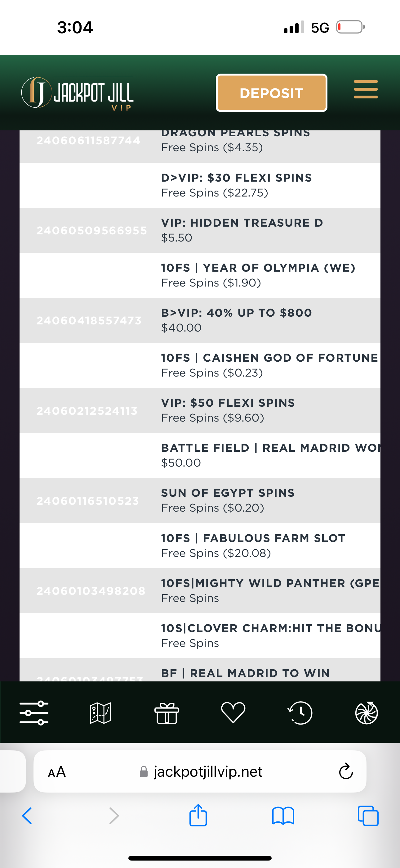400x868 pixels.
Task: Tap the Jackpot Jill VIP logo
Action: tap(78, 93)
